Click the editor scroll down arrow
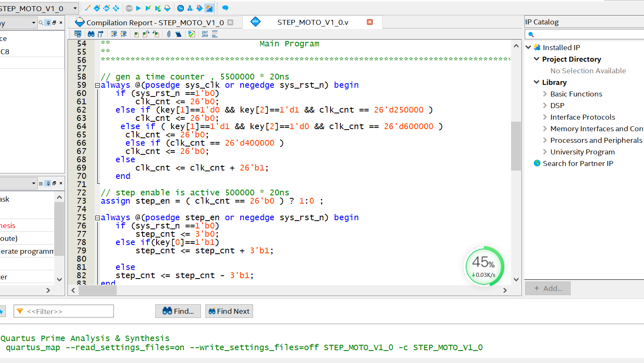This screenshot has height=363, width=644. point(516,279)
